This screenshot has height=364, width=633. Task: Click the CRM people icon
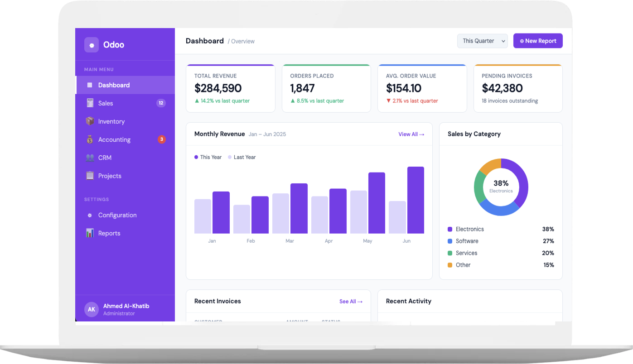90,158
